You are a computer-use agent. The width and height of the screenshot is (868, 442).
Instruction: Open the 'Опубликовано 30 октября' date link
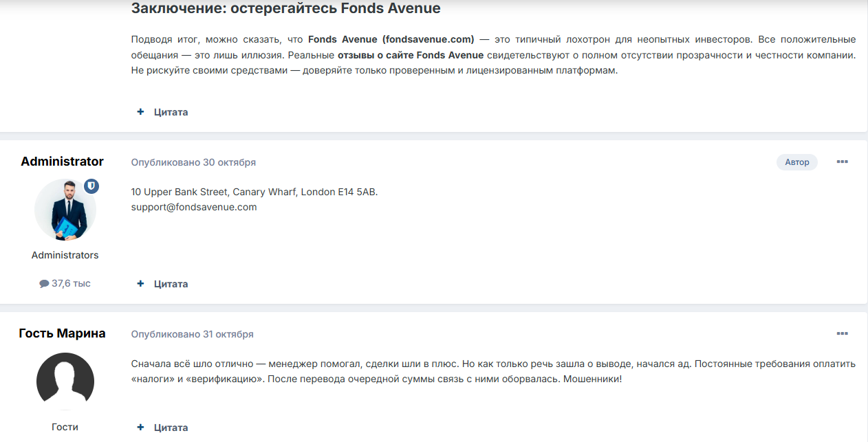[x=193, y=162]
